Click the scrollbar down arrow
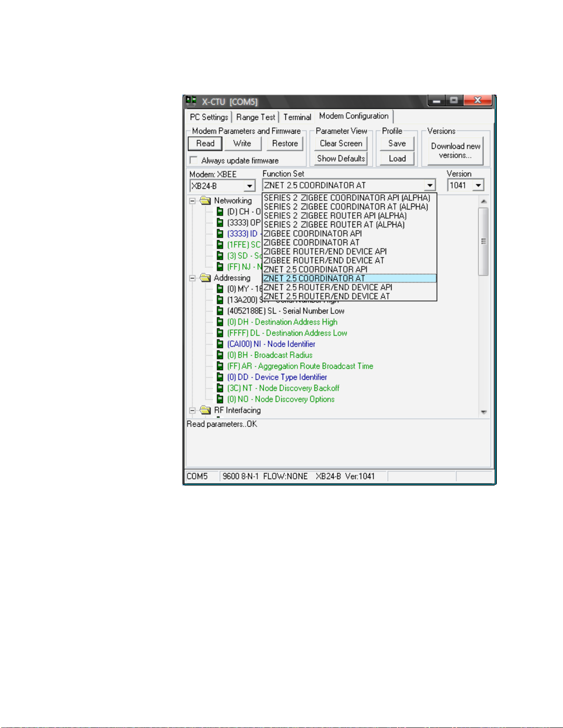This screenshot has width=563, height=728. click(x=483, y=412)
